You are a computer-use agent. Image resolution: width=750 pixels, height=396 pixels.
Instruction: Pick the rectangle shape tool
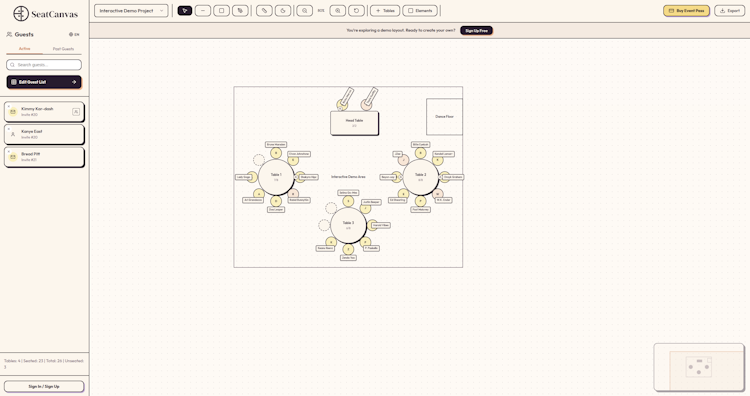(221, 11)
